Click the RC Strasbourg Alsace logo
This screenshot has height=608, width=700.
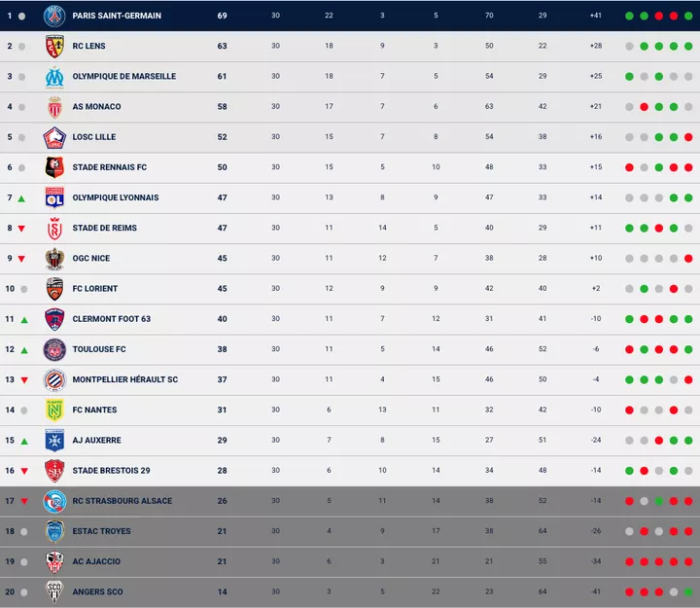tap(53, 501)
